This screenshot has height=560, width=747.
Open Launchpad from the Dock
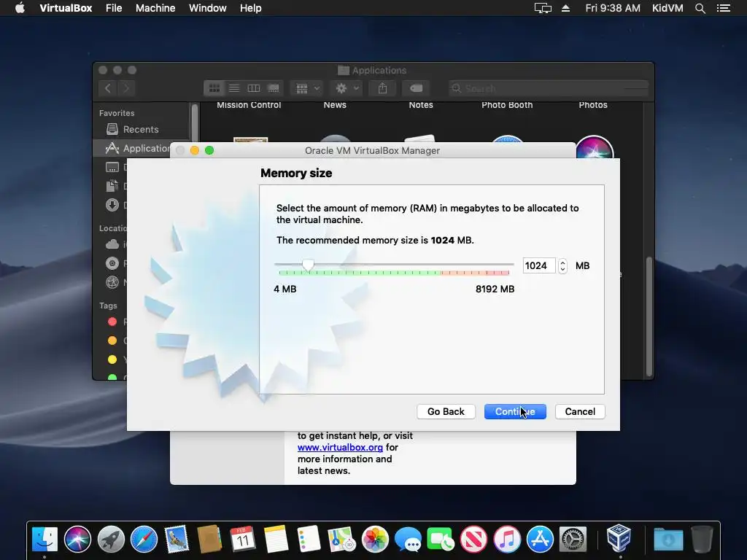pos(111,540)
